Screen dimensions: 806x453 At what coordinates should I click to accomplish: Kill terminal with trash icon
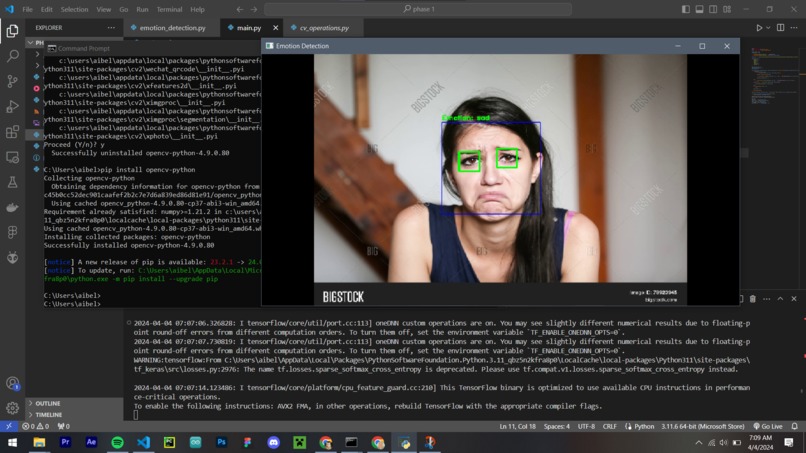753,299
